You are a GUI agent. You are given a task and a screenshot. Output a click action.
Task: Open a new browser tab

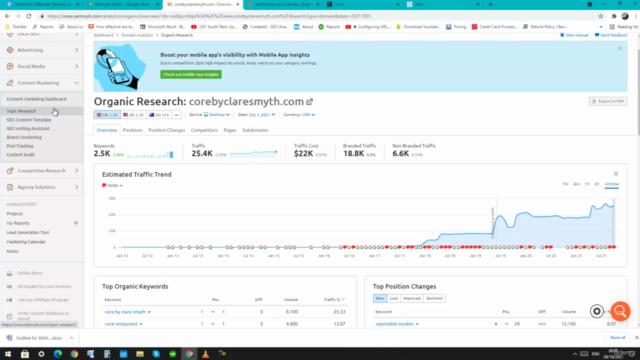(490, 4)
